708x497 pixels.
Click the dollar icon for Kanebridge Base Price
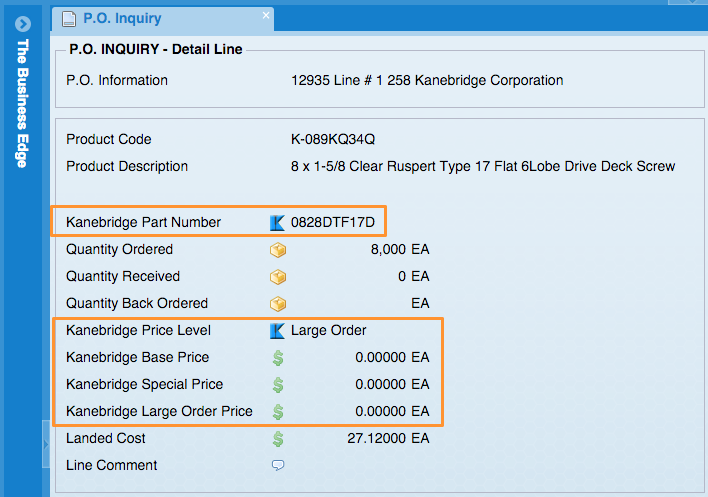click(x=278, y=358)
